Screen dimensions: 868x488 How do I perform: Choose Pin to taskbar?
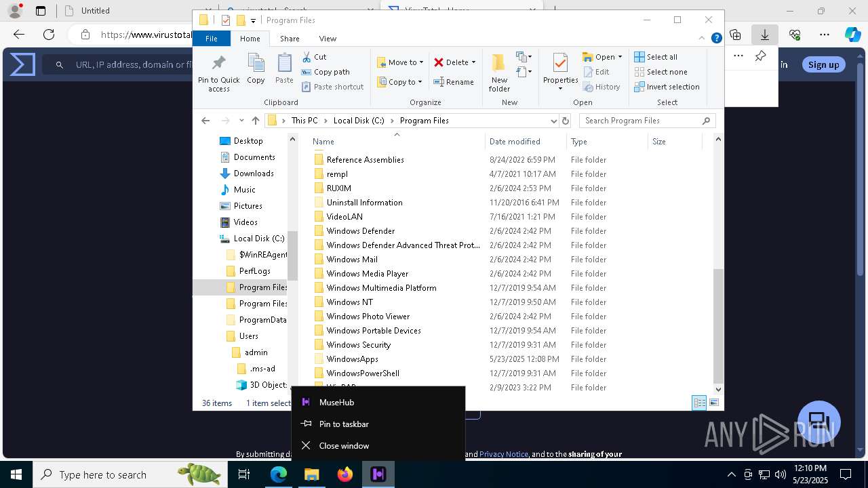coord(378,424)
